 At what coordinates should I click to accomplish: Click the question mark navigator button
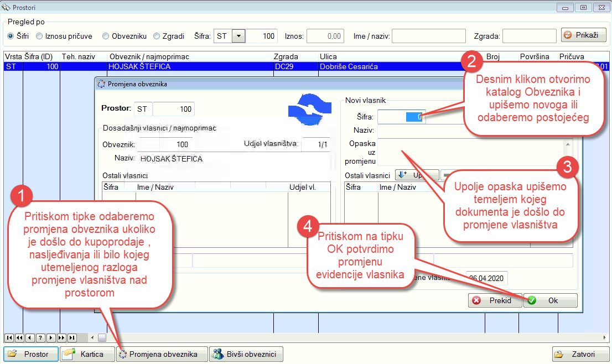[40, 337]
